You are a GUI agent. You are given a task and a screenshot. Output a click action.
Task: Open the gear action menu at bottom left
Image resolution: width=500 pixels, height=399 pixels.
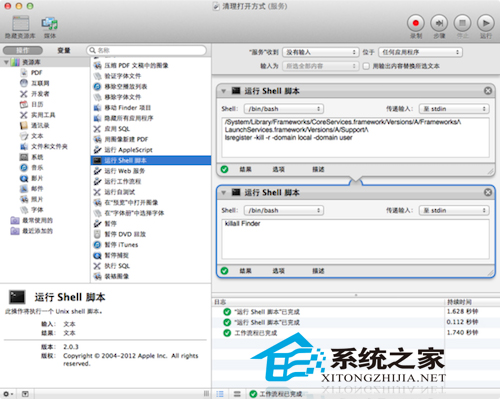pos(8,394)
